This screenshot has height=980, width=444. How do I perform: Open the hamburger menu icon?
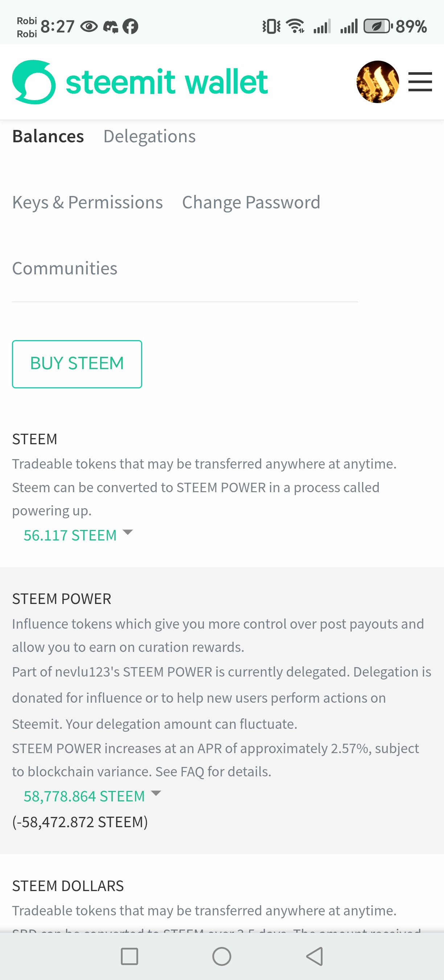[x=420, y=82]
